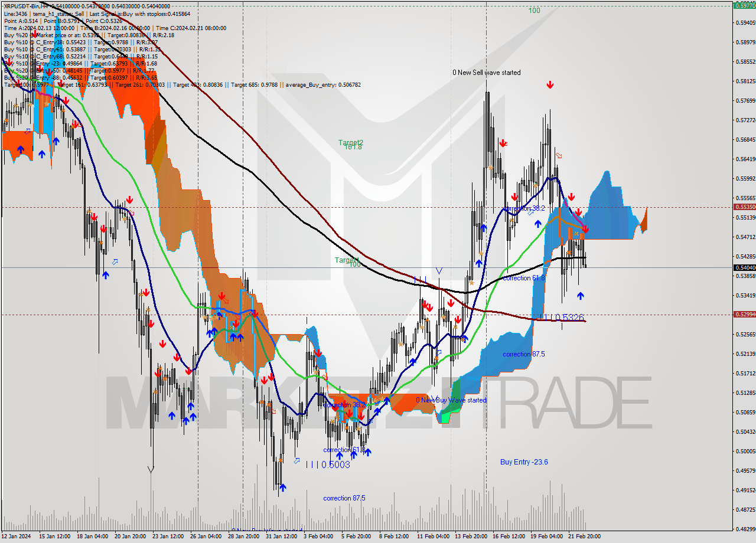This screenshot has width=756, height=543.
Task: Click the '16 Feb 12:00' time axis label
Action: 509,537
